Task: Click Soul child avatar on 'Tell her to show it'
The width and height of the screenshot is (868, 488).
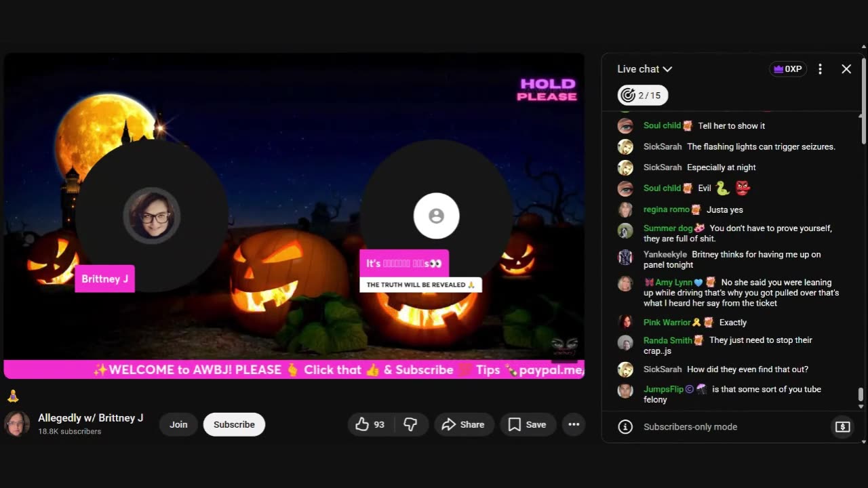Action: click(625, 126)
